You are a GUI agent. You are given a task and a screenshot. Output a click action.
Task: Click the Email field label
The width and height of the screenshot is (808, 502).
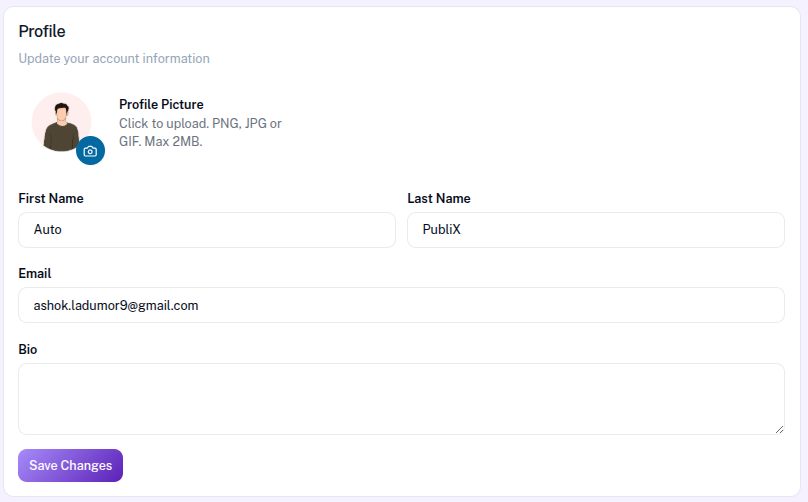(35, 273)
